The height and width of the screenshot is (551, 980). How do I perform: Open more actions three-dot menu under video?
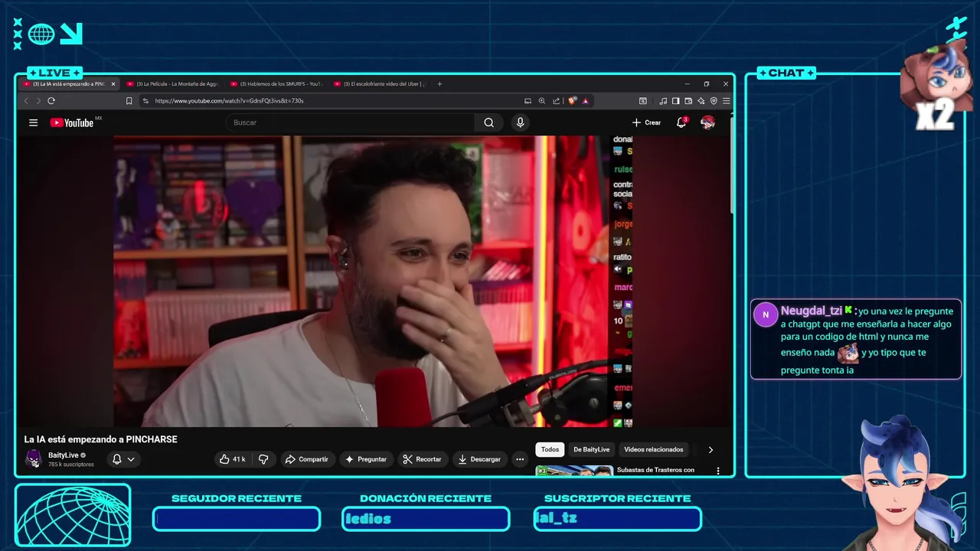tap(520, 459)
